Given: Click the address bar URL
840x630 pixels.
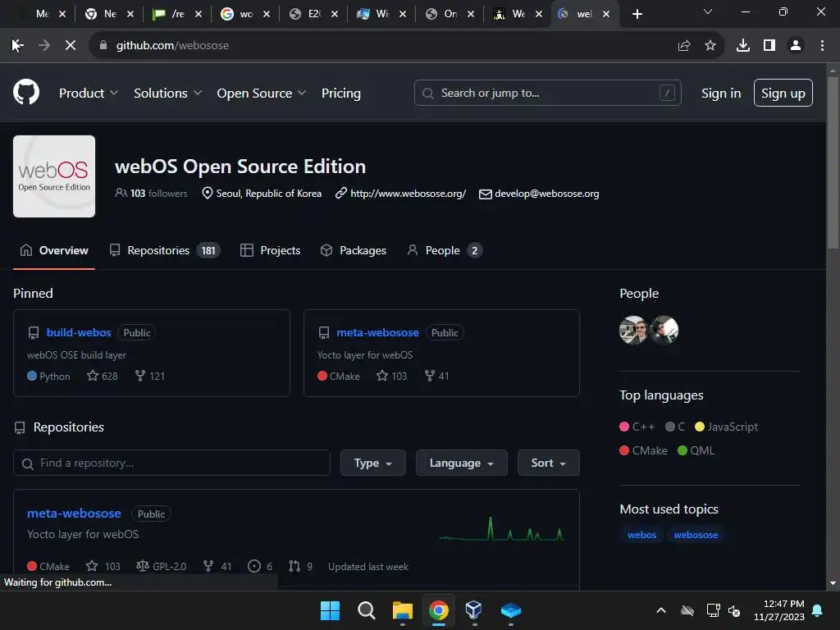Looking at the screenshot, I should 172,46.
